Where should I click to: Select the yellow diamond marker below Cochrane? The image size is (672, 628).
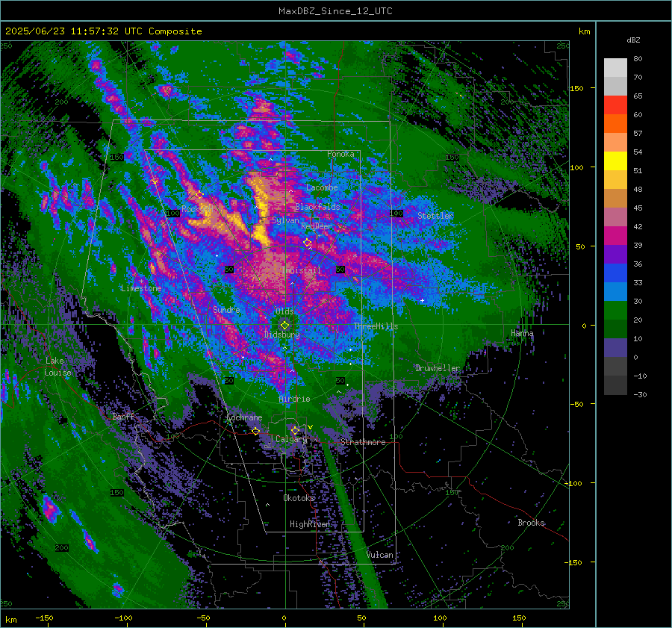tap(255, 431)
